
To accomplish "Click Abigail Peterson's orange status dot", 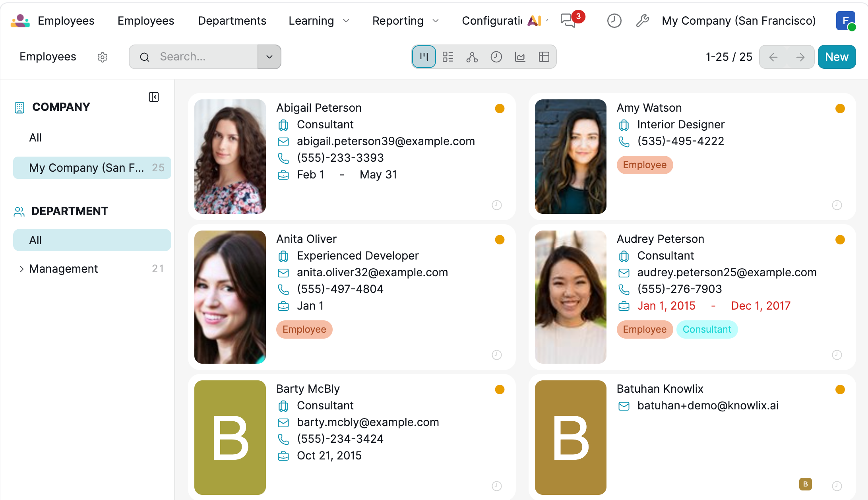I will point(500,109).
